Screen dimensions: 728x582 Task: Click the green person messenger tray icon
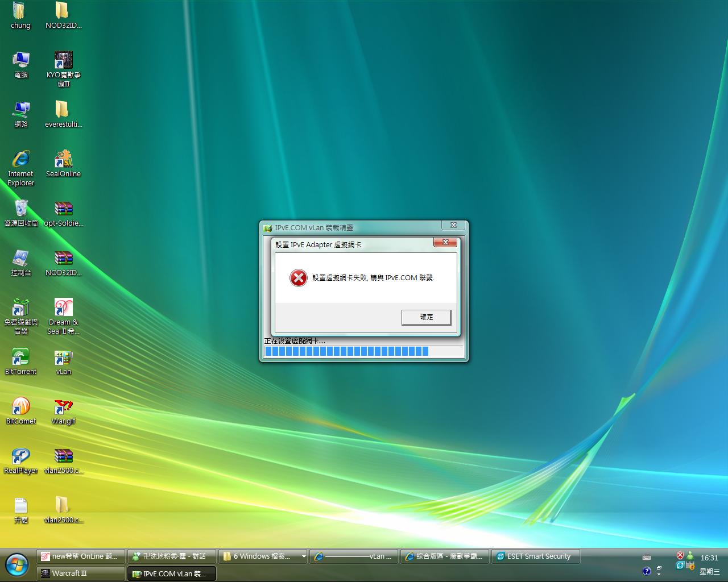click(x=690, y=555)
